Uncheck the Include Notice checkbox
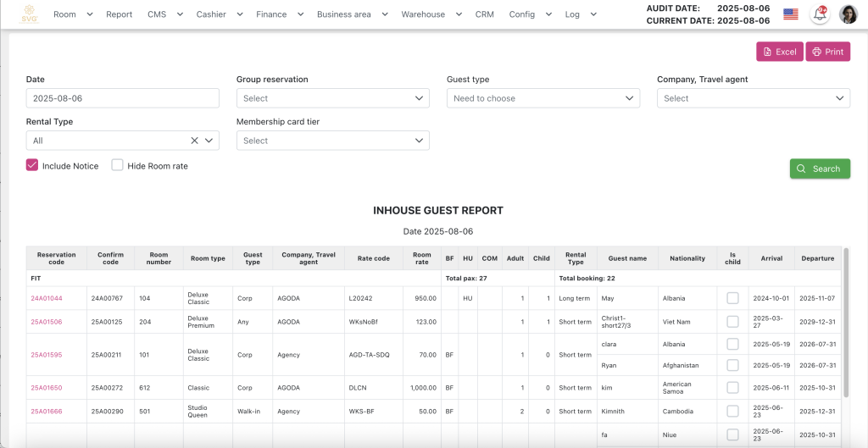This screenshot has width=868, height=448. click(x=32, y=165)
